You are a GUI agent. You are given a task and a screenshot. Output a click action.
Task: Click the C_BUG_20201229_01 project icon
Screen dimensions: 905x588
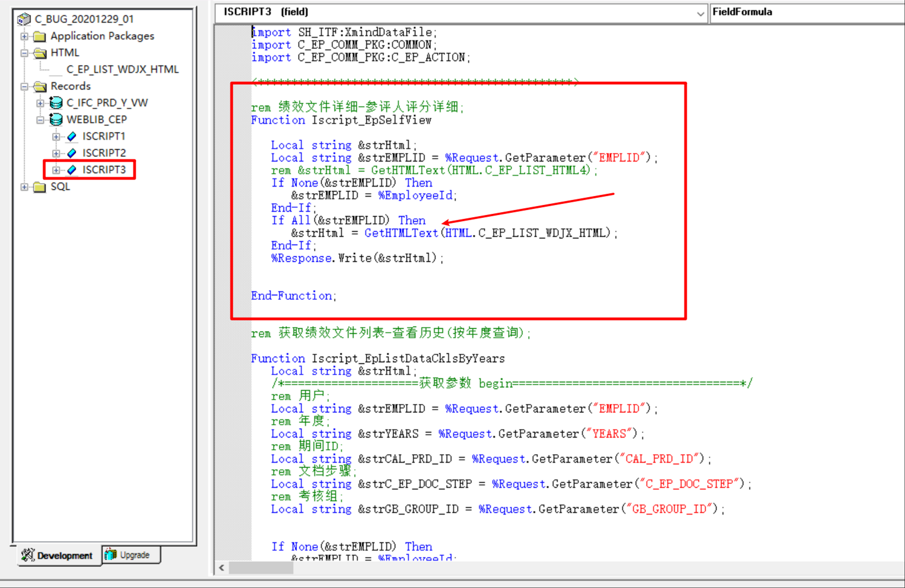pyautogui.click(x=24, y=19)
